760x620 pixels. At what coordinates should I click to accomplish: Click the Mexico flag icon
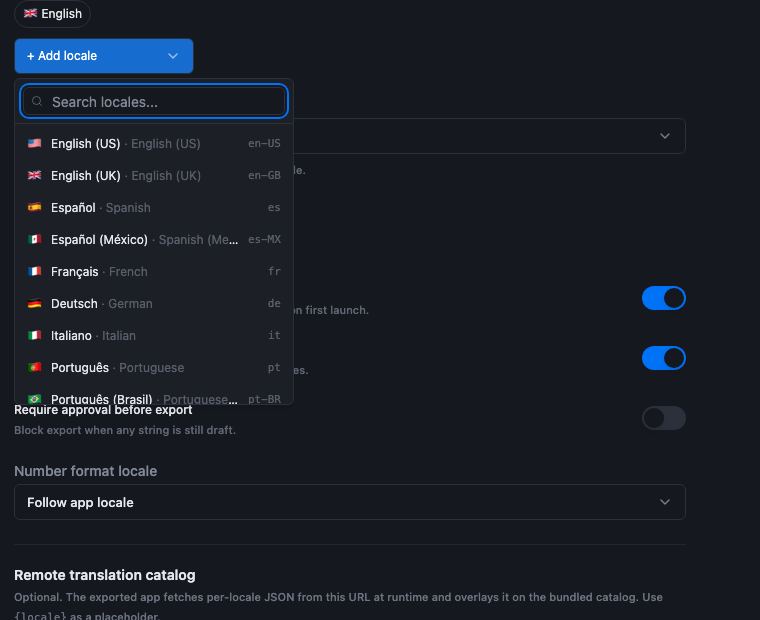(x=34, y=239)
